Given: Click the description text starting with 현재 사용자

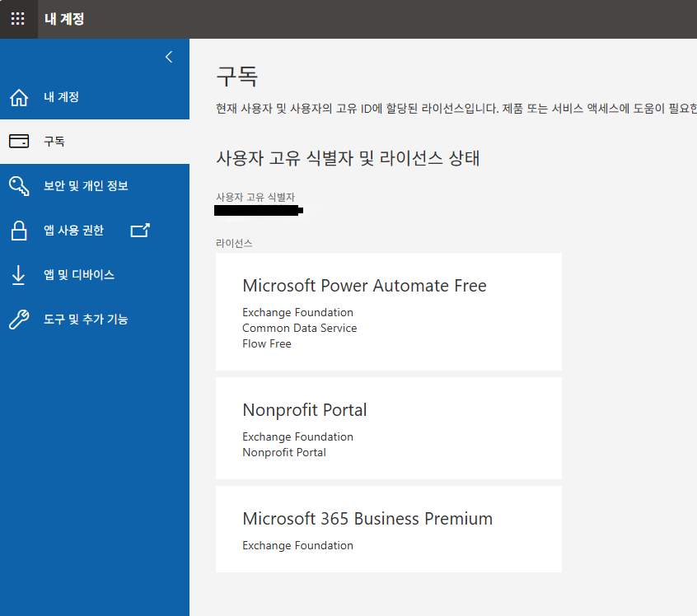Looking at the screenshot, I should click(x=456, y=109).
